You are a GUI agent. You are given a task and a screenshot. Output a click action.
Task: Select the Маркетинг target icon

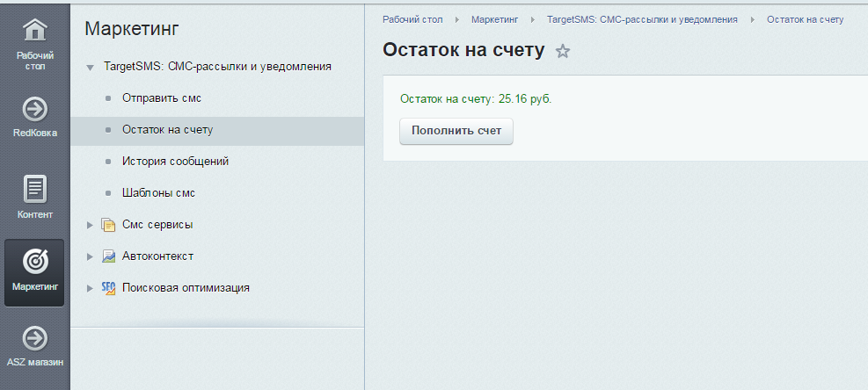pyautogui.click(x=34, y=261)
